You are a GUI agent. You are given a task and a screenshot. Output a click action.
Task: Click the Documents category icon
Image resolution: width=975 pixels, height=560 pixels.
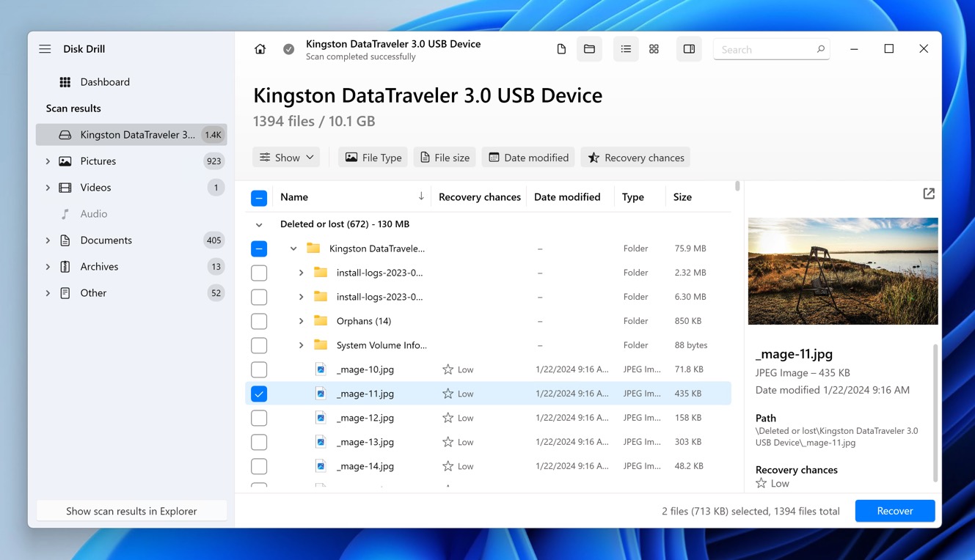[65, 240]
